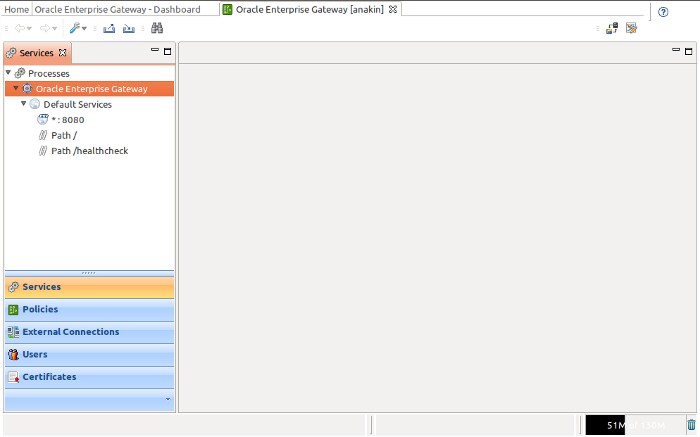This screenshot has width=700, height=437.
Task: Click the forward navigation arrow in toolbar
Action: coord(45,29)
